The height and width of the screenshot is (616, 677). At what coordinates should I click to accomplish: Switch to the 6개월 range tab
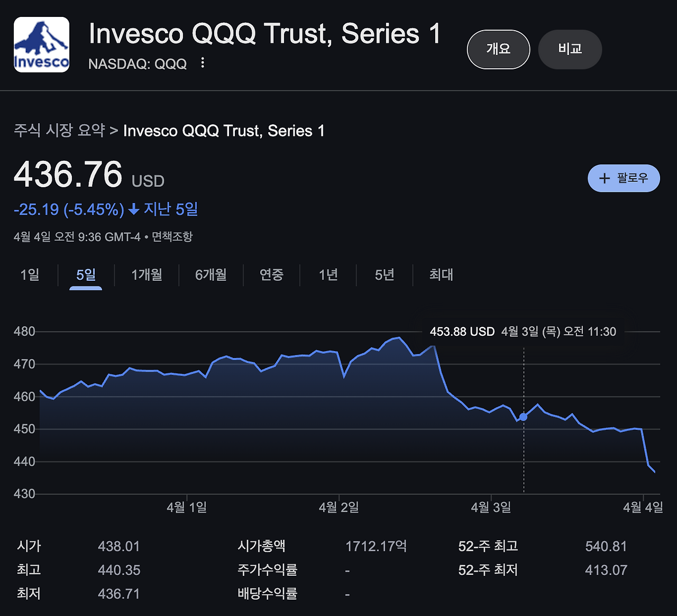click(x=211, y=275)
